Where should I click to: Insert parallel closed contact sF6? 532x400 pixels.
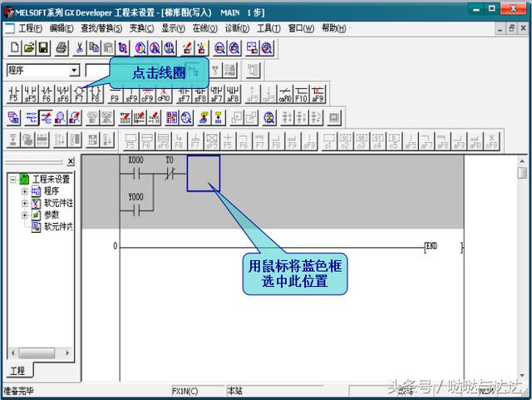63,94
